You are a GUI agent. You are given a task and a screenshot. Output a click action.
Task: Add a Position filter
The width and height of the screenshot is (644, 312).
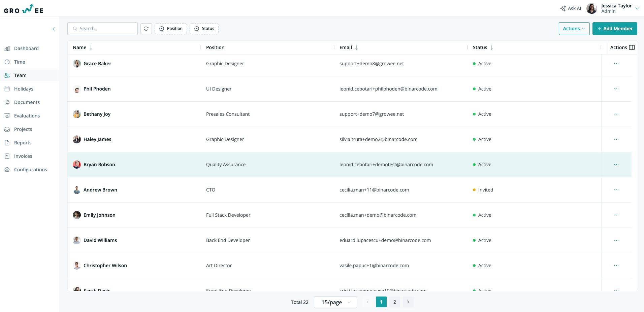pos(171,29)
